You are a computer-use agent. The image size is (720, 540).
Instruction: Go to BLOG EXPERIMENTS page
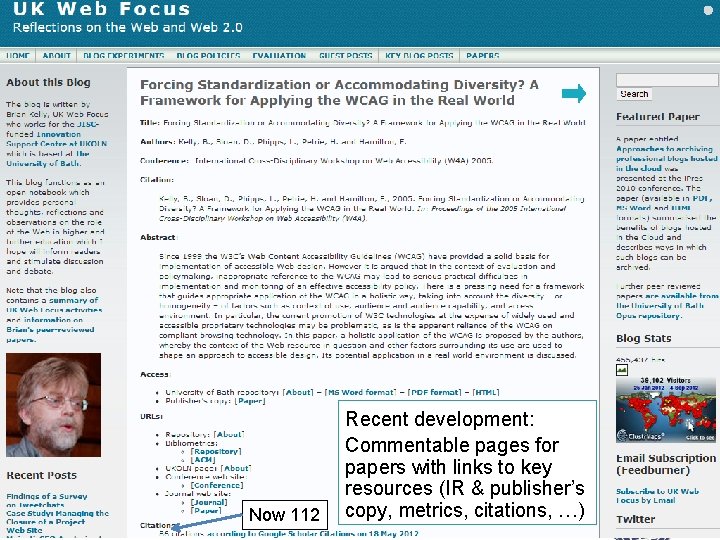pos(124,56)
